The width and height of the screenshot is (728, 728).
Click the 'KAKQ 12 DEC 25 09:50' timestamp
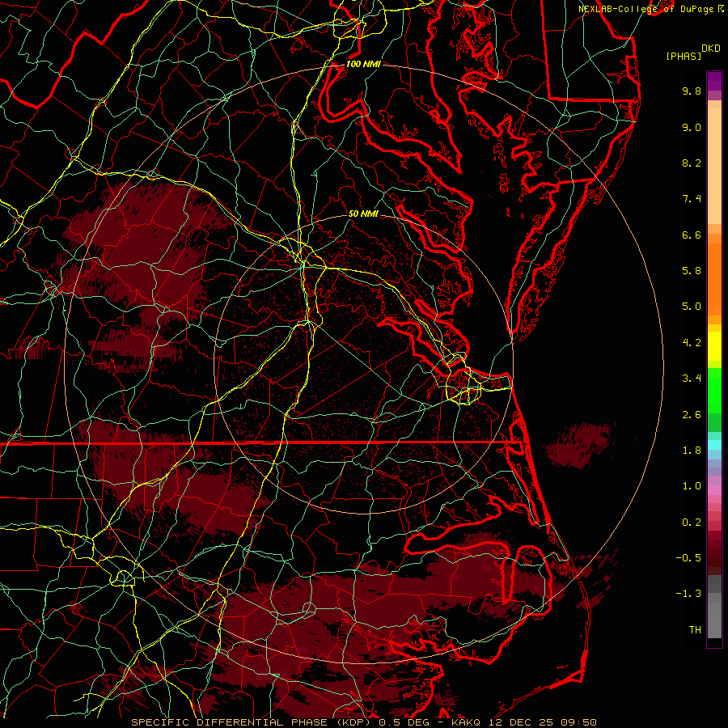pos(523,722)
